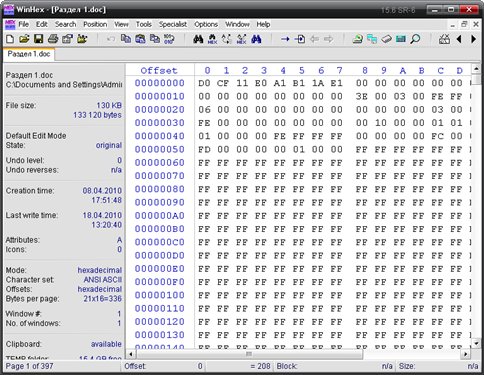Open the Tools menu

[143, 24]
